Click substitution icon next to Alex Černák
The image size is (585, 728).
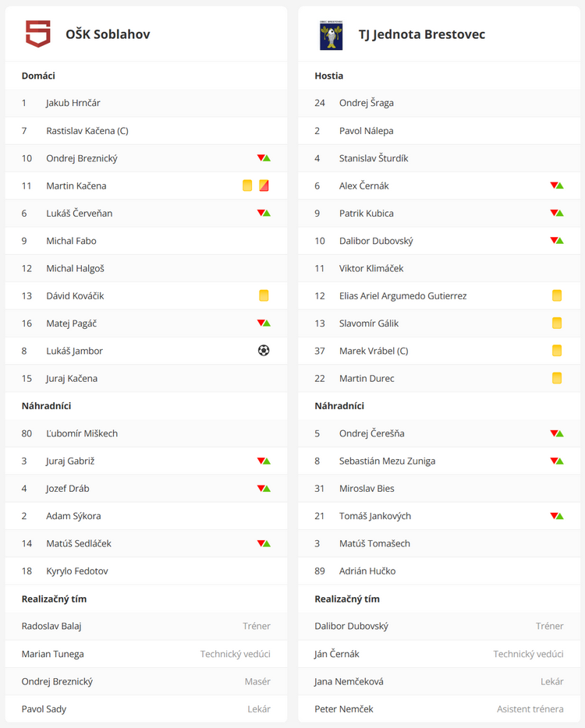[x=557, y=186]
